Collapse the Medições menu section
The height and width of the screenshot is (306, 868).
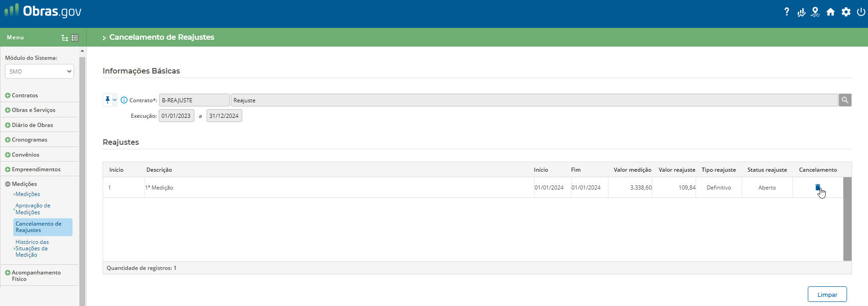coord(8,184)
